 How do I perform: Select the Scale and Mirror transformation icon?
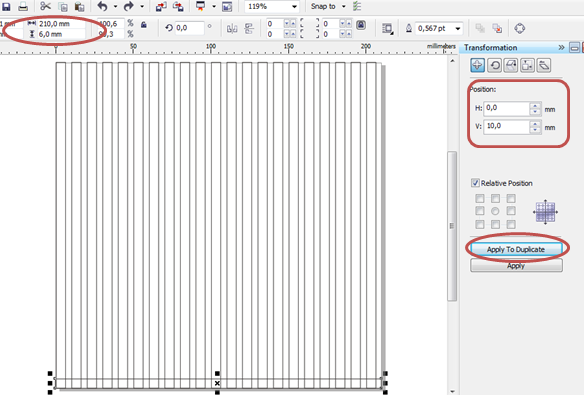[x=511, y=65]
